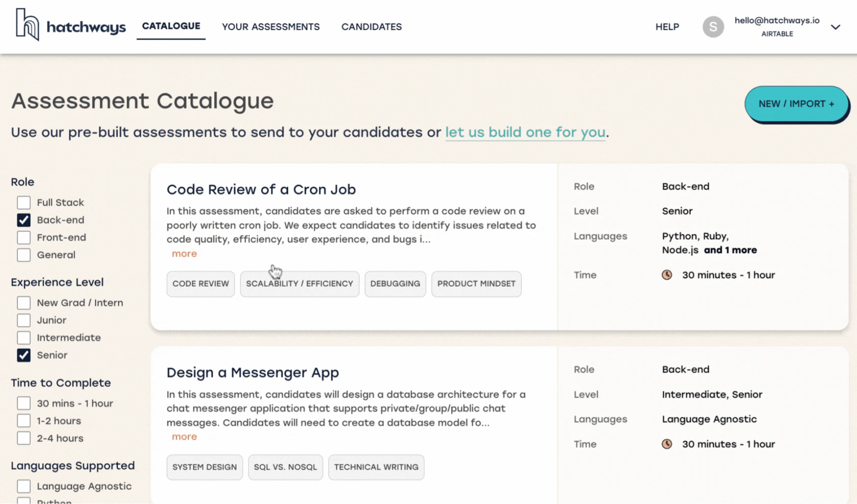This screenshot has height=504, width=857.
Task: Uncheck the Back-end role filter
Action: coord(24,220)
